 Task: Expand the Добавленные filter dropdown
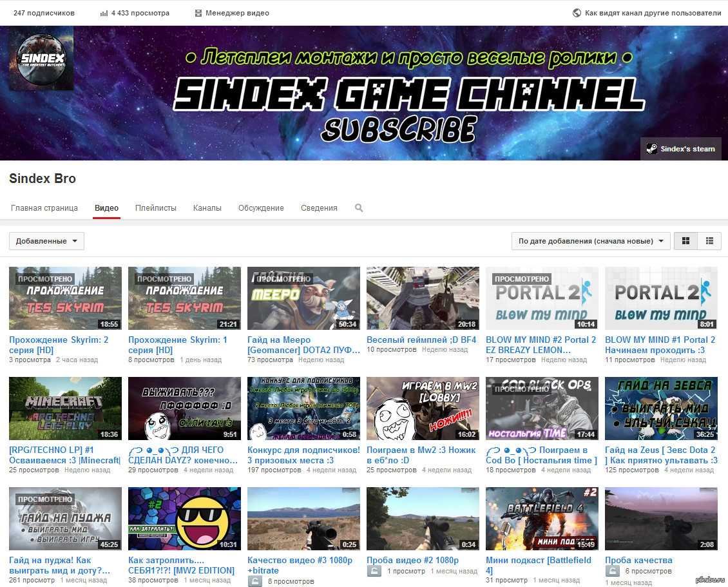[46, 241]
